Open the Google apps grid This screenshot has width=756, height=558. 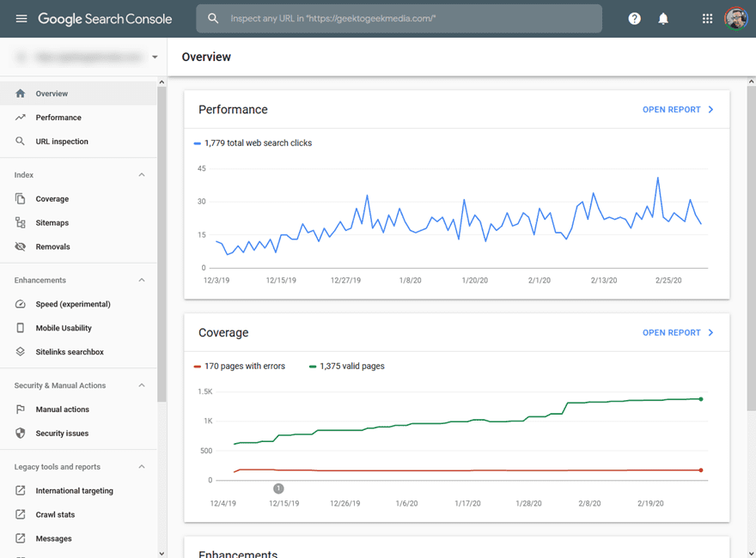click(x=707, y=19)
